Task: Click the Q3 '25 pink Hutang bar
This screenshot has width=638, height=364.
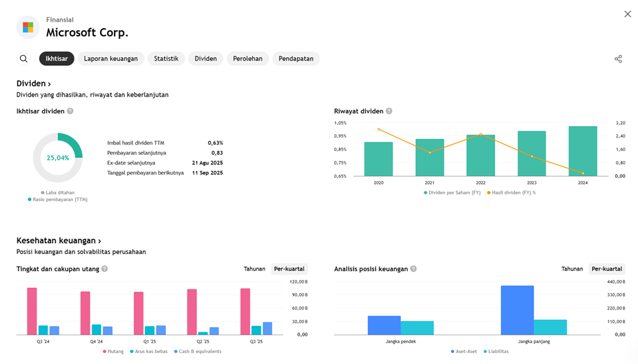Action: 245,312
